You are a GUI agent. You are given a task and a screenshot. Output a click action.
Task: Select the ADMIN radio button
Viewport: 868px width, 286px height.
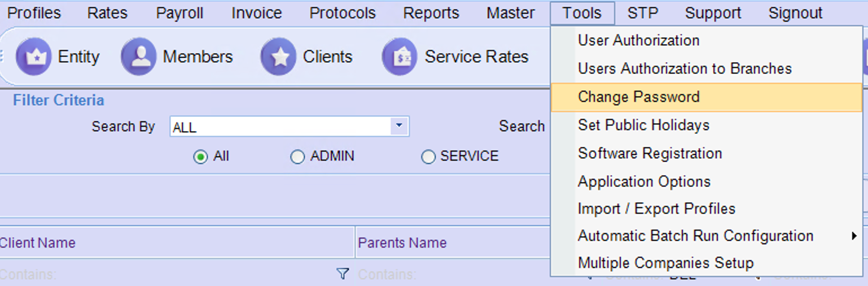click(x=297, y=157)
